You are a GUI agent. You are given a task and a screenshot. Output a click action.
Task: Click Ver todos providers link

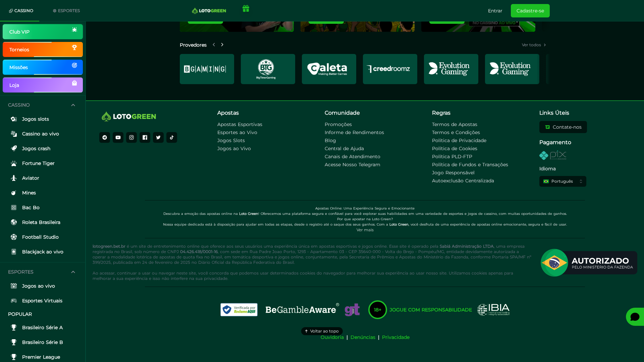pos(534,45)
